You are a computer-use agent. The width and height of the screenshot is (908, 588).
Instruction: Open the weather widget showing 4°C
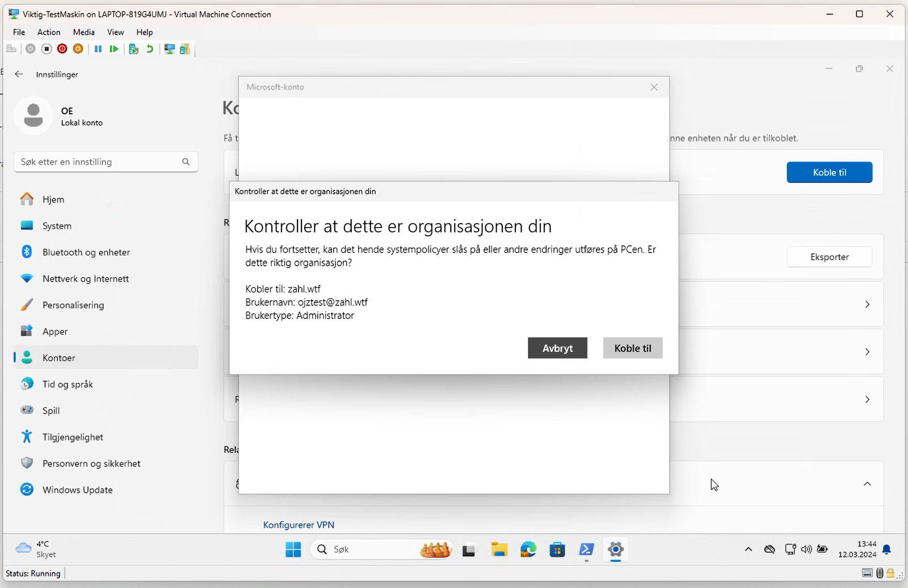tap(36, 549)
